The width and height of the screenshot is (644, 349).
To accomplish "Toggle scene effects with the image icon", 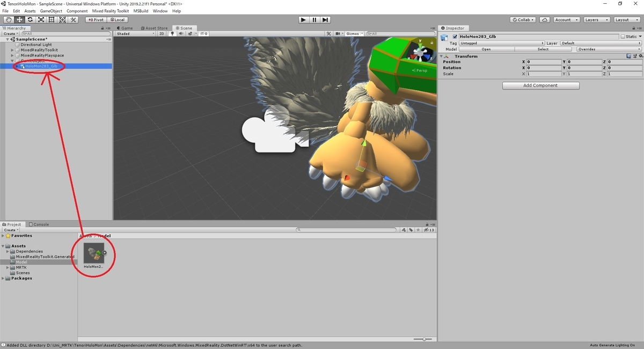I will coord(189,34).
